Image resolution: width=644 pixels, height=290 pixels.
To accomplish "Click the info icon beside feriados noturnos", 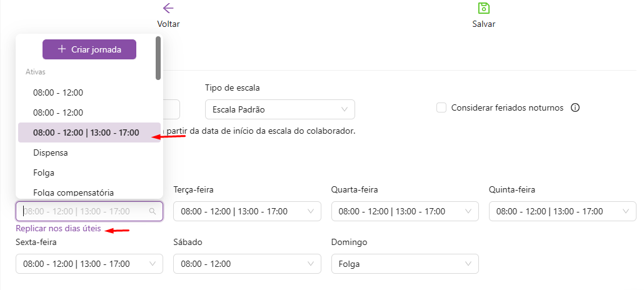I will coord(575,107).
